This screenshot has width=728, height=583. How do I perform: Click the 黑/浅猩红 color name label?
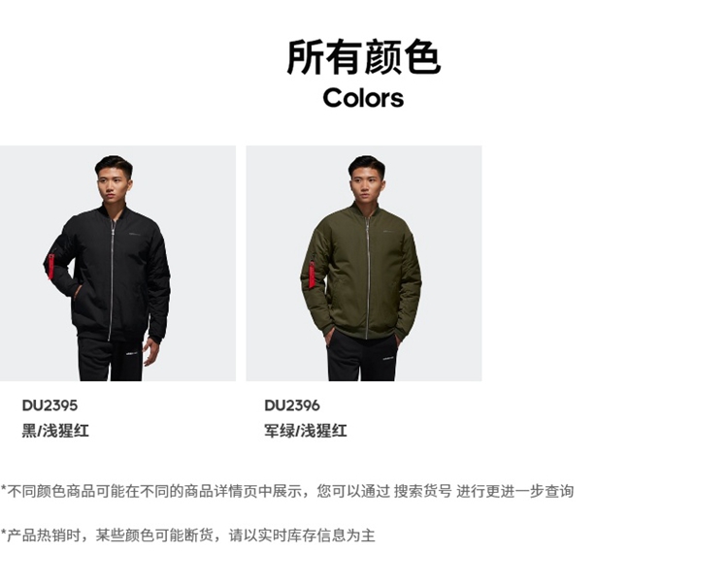point(55,431)
